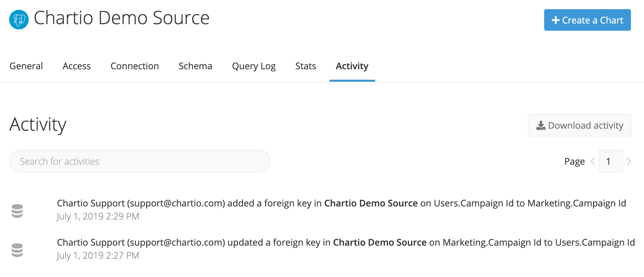
Task: Switch to the Stats tab
Action: click(x=306, y=66)
